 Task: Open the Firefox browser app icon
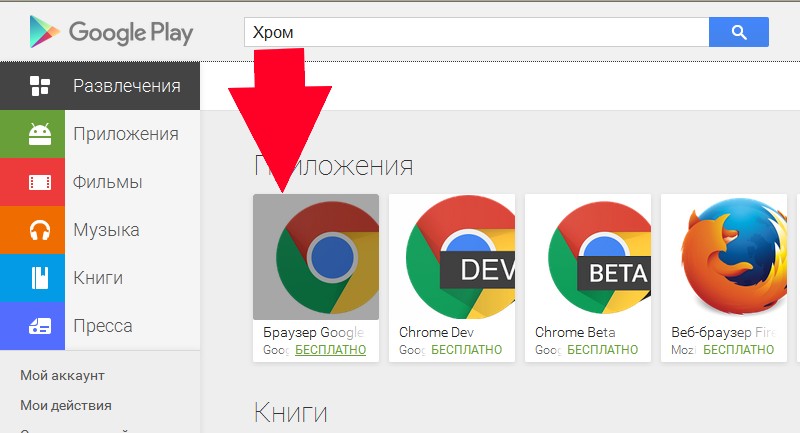[x=724, y=256]
